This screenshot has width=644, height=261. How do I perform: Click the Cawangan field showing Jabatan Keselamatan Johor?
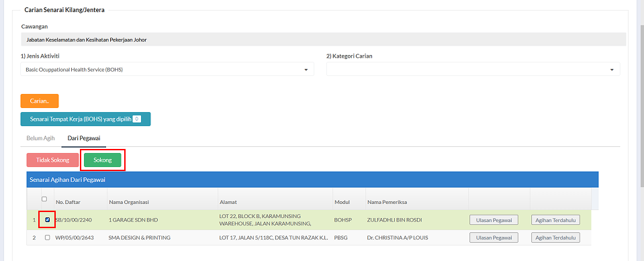pyautogui.click(x=323, y=40)
